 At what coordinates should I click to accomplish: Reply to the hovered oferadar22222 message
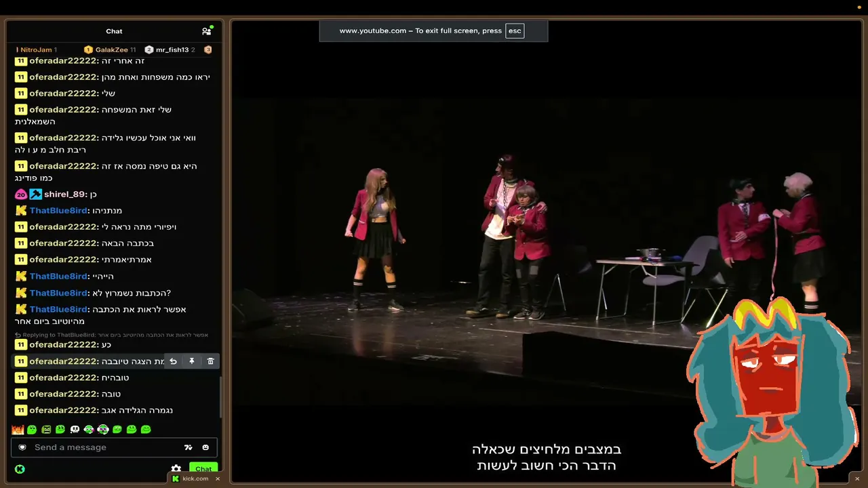[173, 361]
